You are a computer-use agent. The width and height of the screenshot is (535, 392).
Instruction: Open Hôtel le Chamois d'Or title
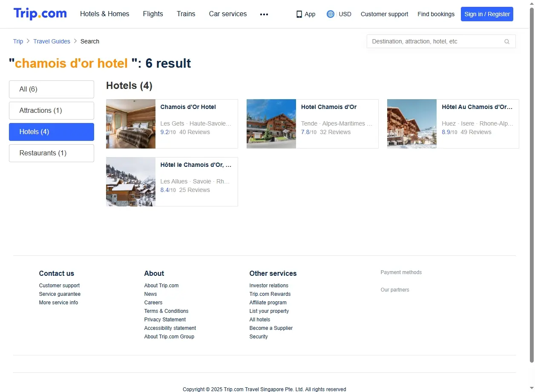(x=196, y=165)
